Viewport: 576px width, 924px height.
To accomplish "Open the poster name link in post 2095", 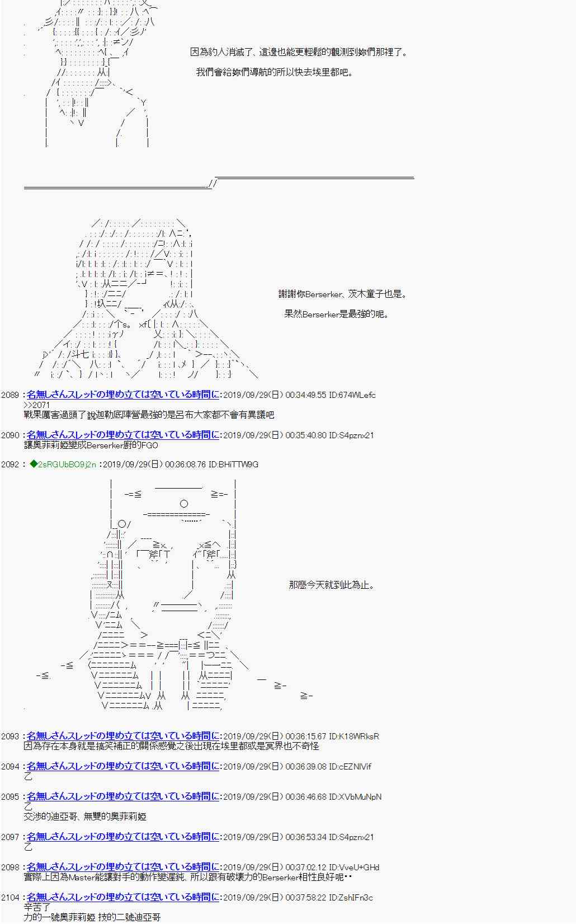I will point(123,796).
